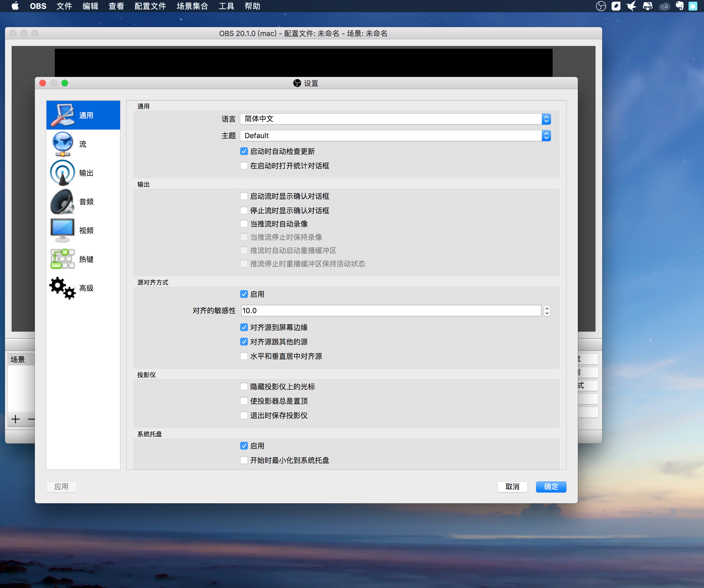The width and height of the screenshot is (704, 588).
Task: Click the 场景 panel header in OBS window
Action: 21,359
